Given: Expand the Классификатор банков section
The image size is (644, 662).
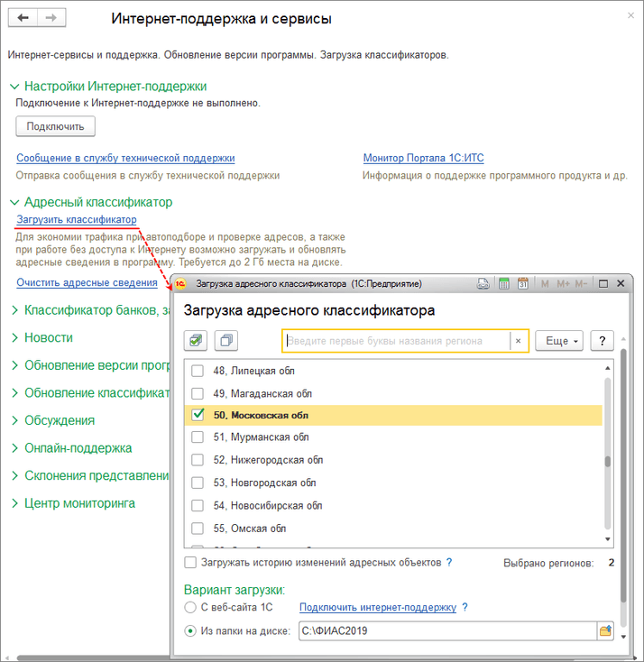Looking at the screenshot, I should pyautogui.click(x=14, y=310).
